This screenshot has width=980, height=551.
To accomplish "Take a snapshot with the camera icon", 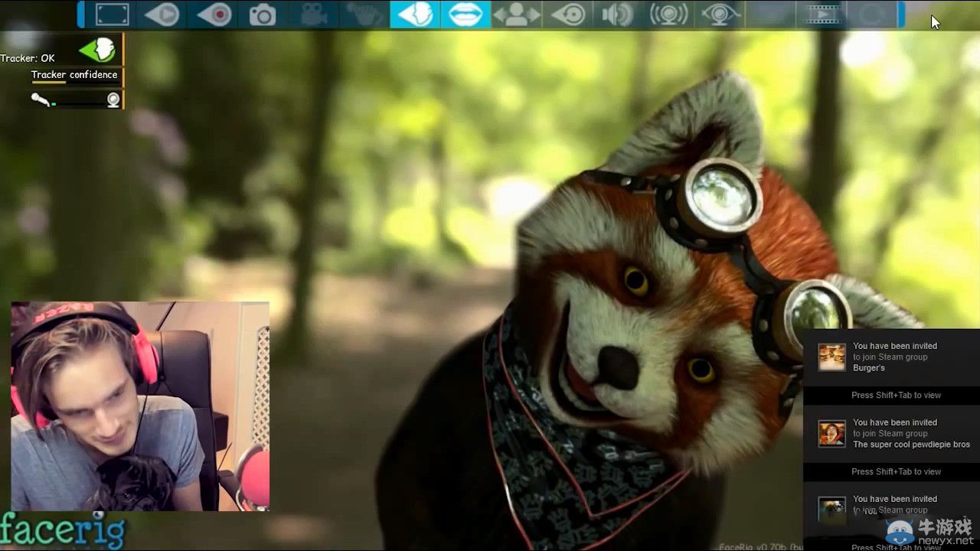I will click(263, 15).
